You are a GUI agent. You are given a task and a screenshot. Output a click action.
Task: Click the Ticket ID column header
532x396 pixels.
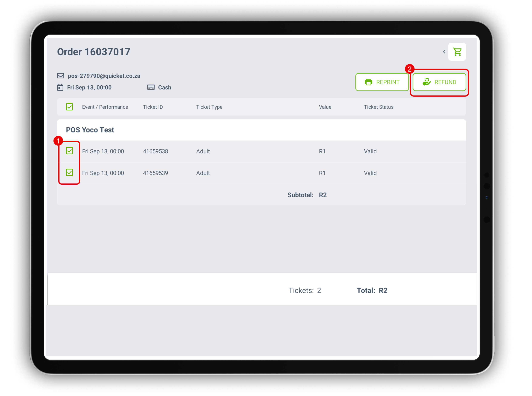coord(153,107)
